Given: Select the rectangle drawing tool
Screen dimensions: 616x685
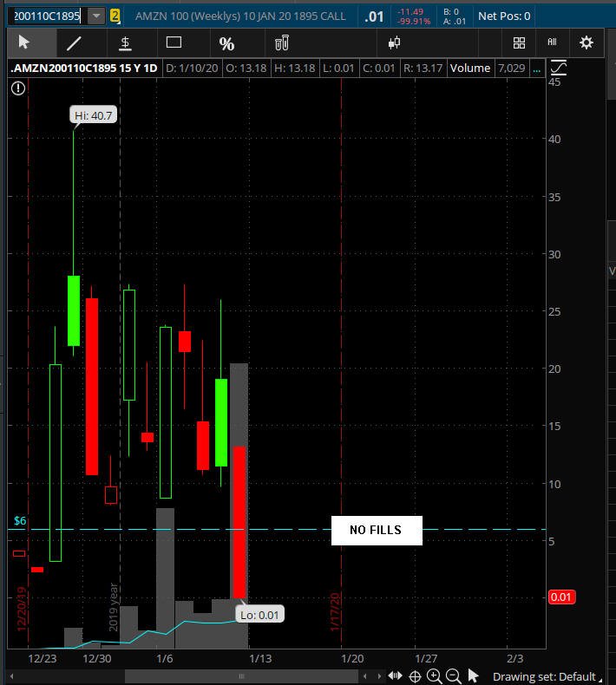Looking at the screenshot, I should tap(174, 42).
